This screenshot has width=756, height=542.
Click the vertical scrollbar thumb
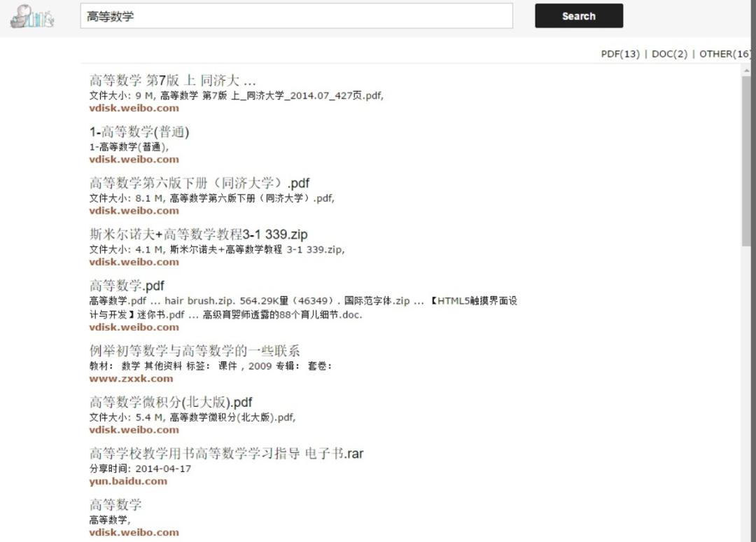click(x=746, y=160)
